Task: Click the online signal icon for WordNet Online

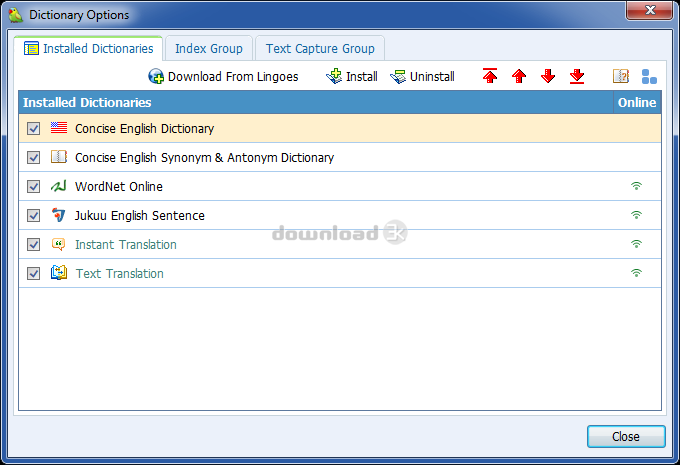Action: [636, 186]
